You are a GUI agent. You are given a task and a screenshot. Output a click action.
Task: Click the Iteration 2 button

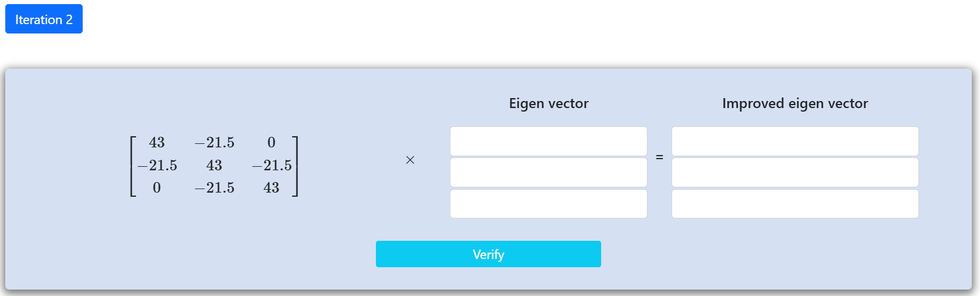click(x=44, y=19)
